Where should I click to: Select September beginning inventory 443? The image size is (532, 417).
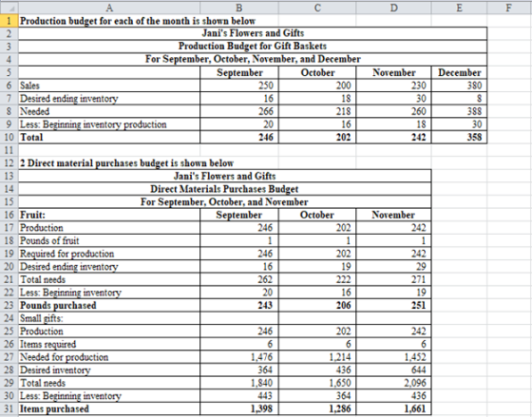coord(239,395)
